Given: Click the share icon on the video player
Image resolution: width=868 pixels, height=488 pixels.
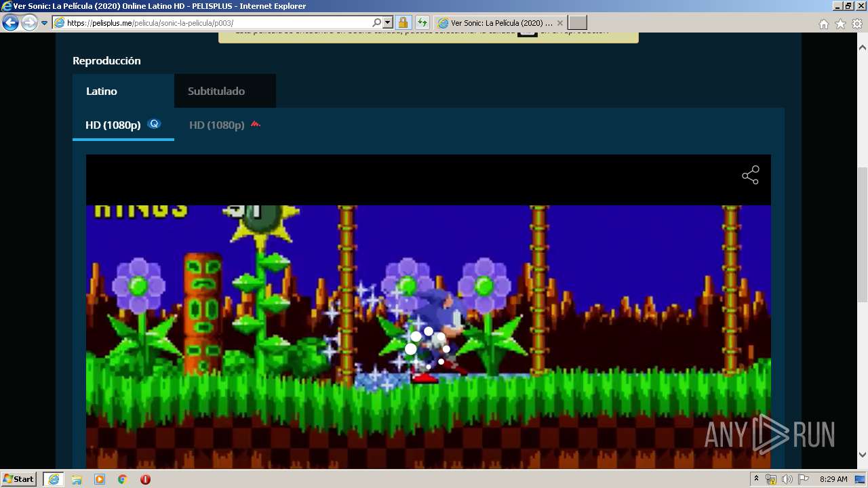Looking at the screenshot, I should pyautogui.click(x=750, y=176).
